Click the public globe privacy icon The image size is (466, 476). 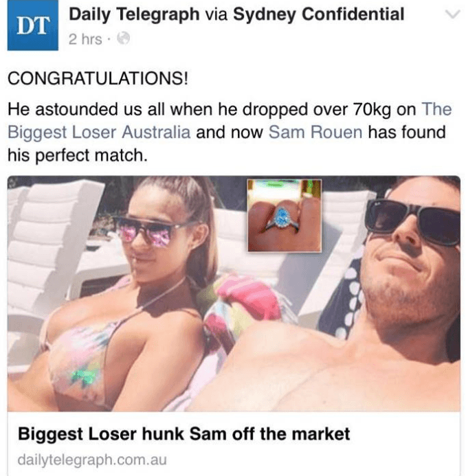click(x=124, y=38)
